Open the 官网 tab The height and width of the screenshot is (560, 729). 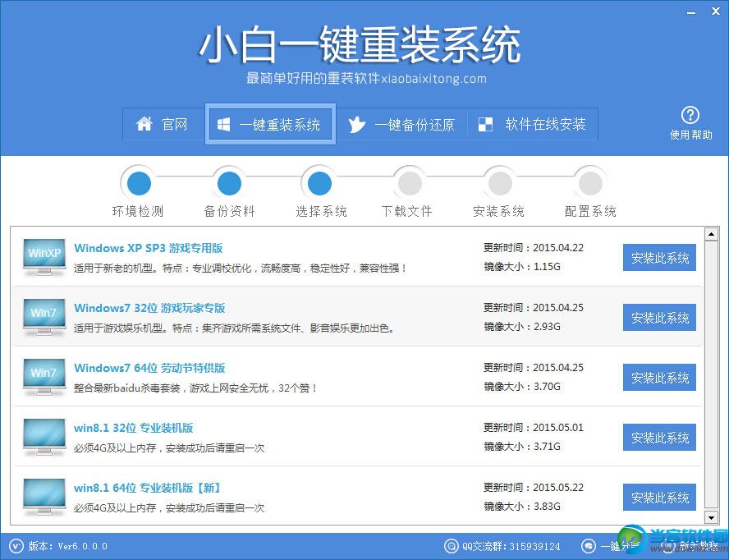pos(163,124)
